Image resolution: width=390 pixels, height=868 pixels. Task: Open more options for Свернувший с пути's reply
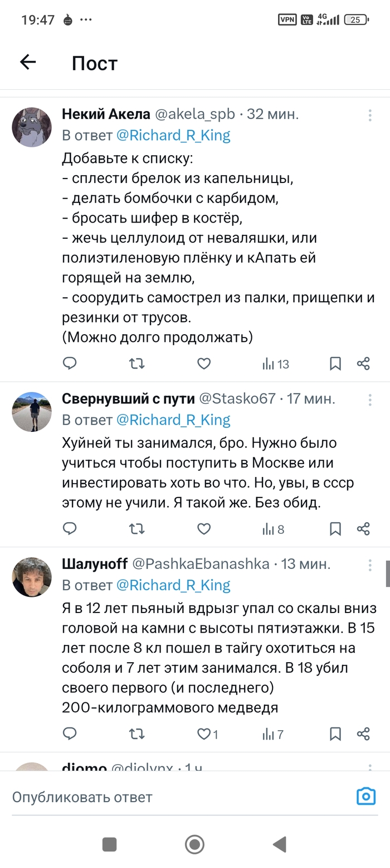[370, 399]
